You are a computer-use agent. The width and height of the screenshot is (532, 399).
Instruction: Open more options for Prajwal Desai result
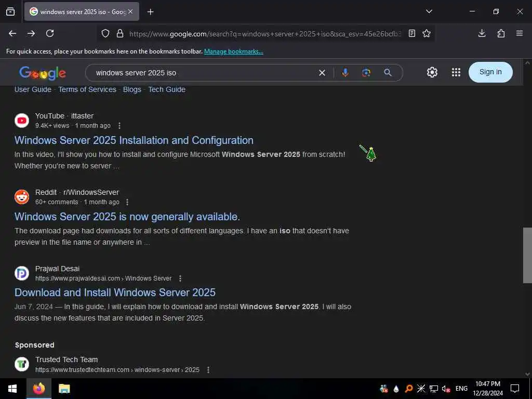tap(180, 278)
